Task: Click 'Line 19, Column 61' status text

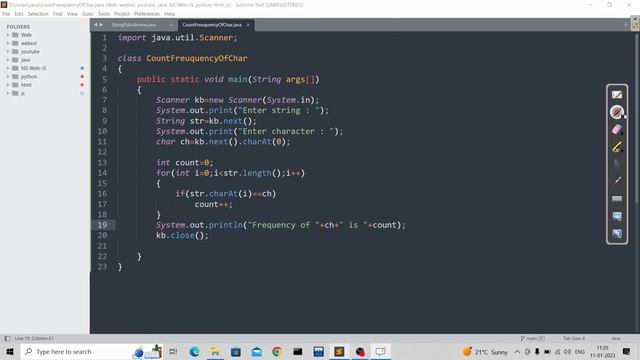Action: point(34,338)
